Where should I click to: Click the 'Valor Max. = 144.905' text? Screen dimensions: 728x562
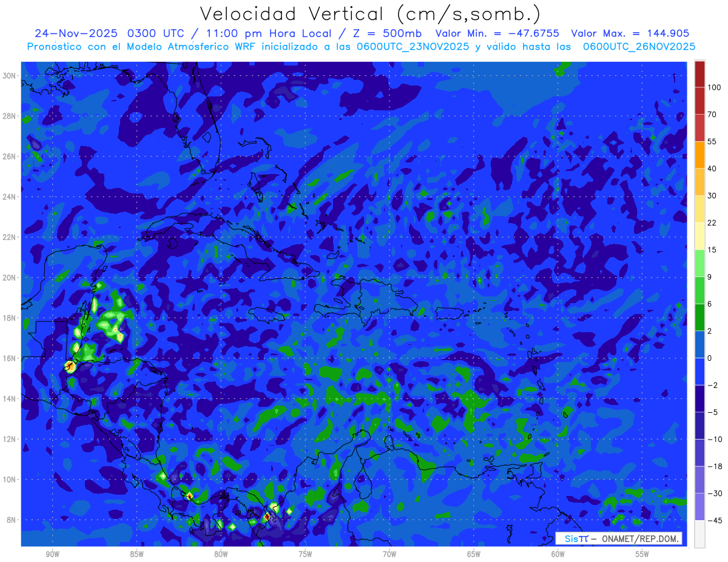point(630,33)
